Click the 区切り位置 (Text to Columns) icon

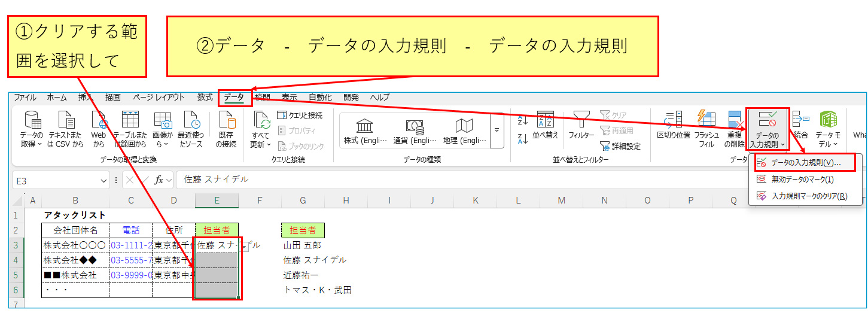[x=674, y=120]
